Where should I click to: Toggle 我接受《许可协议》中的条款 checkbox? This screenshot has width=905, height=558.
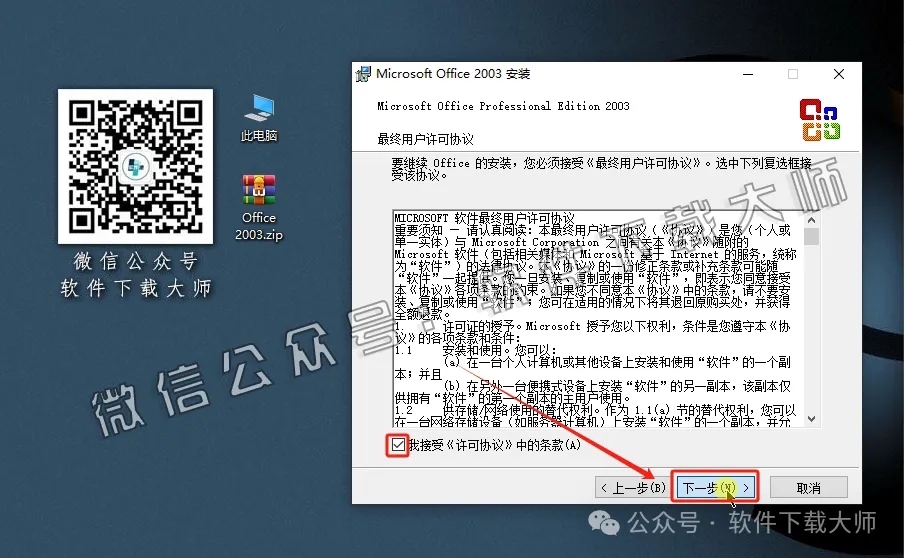398,445
